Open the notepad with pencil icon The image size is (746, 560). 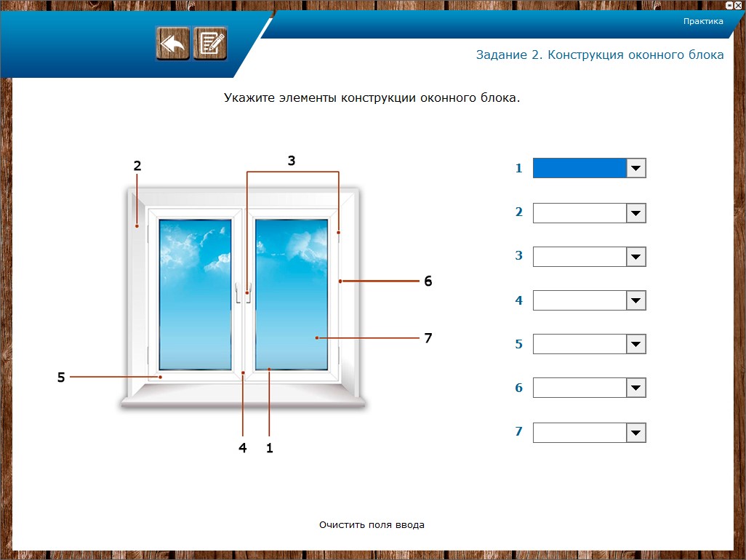click(x=210, y=44)
